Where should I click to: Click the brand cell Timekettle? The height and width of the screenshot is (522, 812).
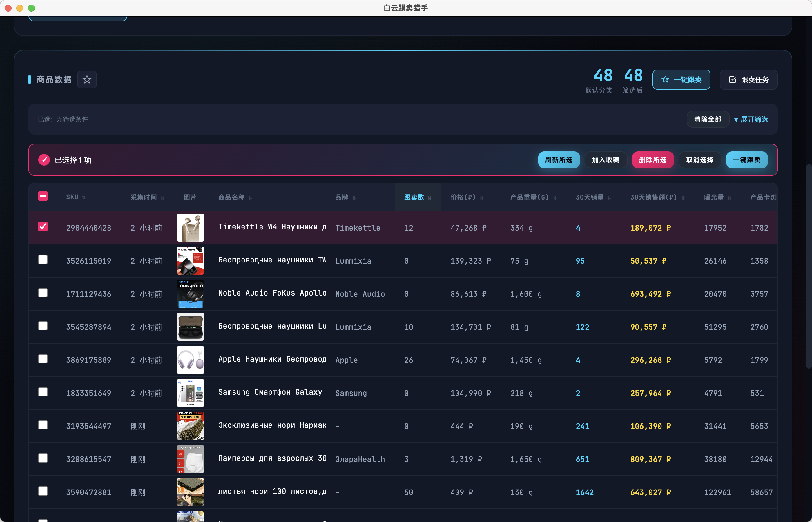[358, 228]
